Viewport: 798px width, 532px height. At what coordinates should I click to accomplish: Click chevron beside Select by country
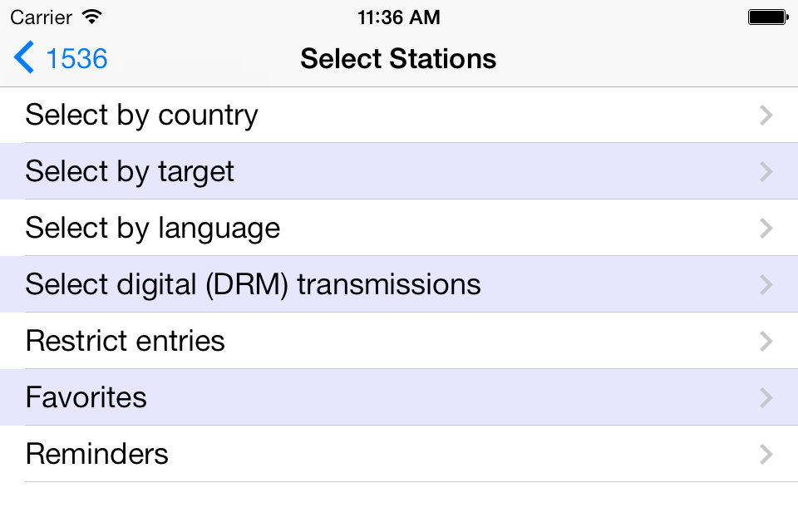[766, 115]
